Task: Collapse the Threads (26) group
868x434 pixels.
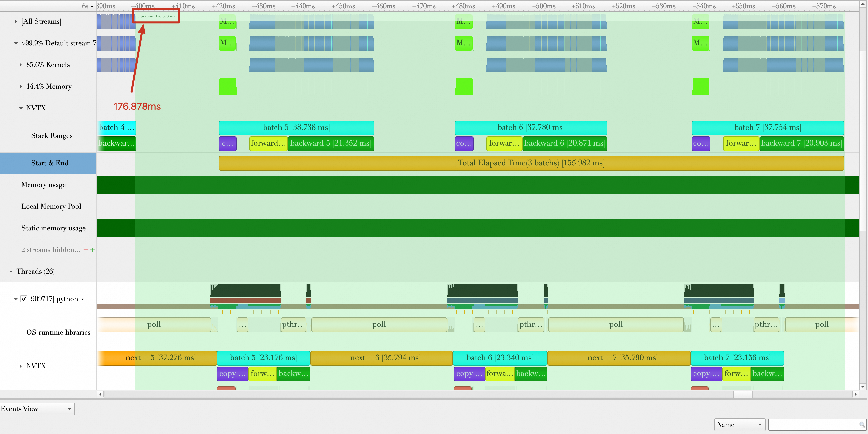Action: click(x=11, y=271)
